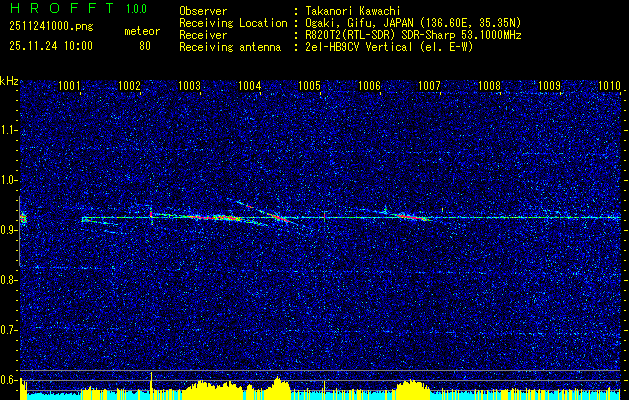Select the location text Ogaki, Gifu, JAPAN
This screenshot has height=400, width=629.
pyautogui.click(x=359, y=23)
